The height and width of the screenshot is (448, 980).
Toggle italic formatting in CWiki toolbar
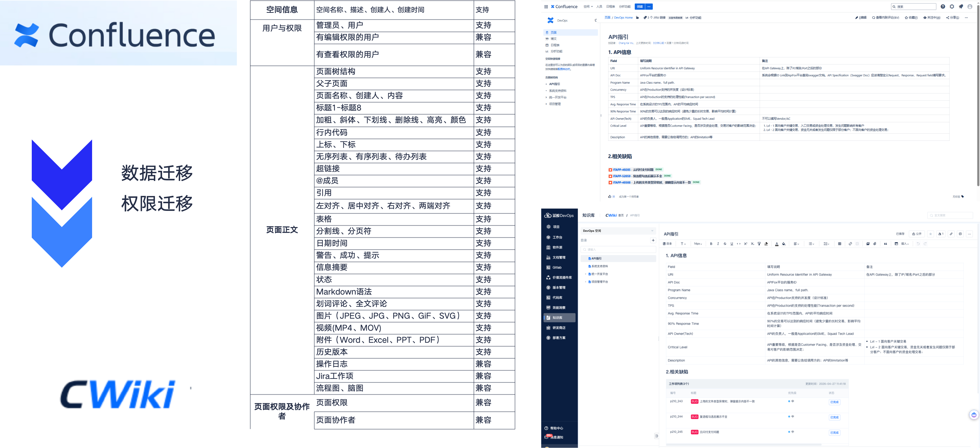[718, 244]
